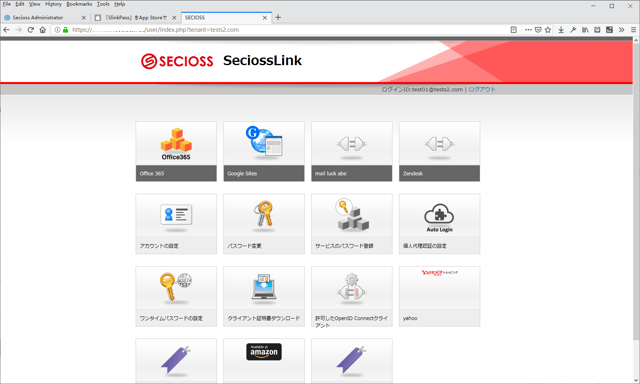Open the Office 365 application tile

point(176,151)
